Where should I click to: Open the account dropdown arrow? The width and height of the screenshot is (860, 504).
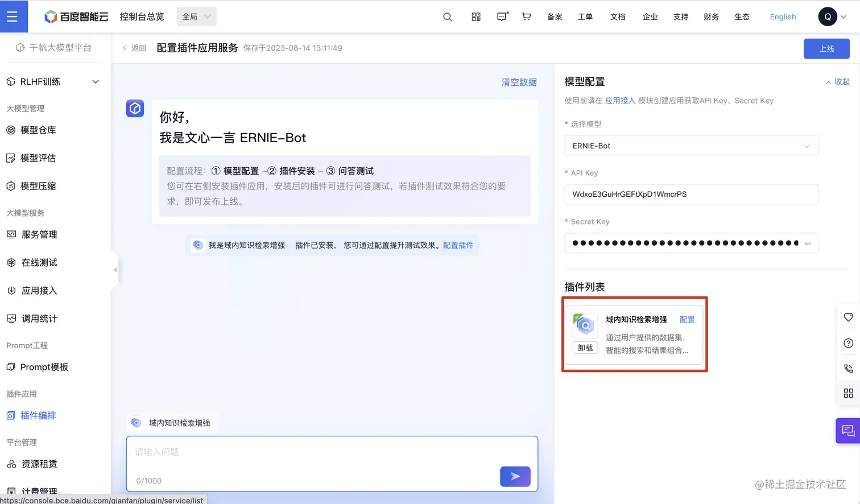[x=844, y=16]
